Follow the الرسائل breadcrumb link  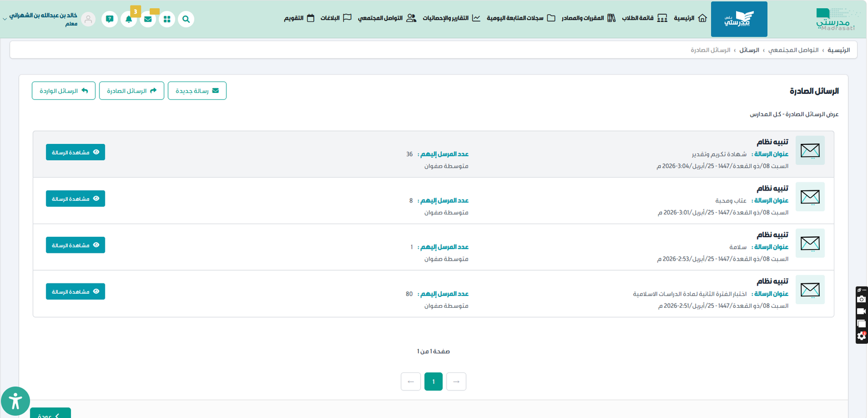coord(749,50)
